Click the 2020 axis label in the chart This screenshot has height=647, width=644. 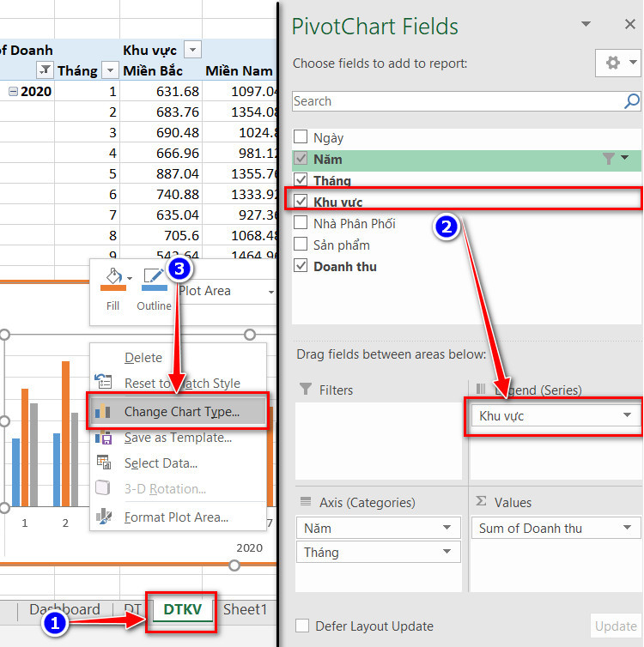tap(249, 547)
